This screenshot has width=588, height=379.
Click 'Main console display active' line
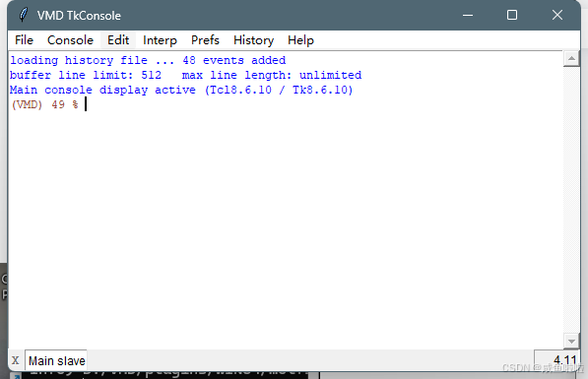(x=181, y=90)
